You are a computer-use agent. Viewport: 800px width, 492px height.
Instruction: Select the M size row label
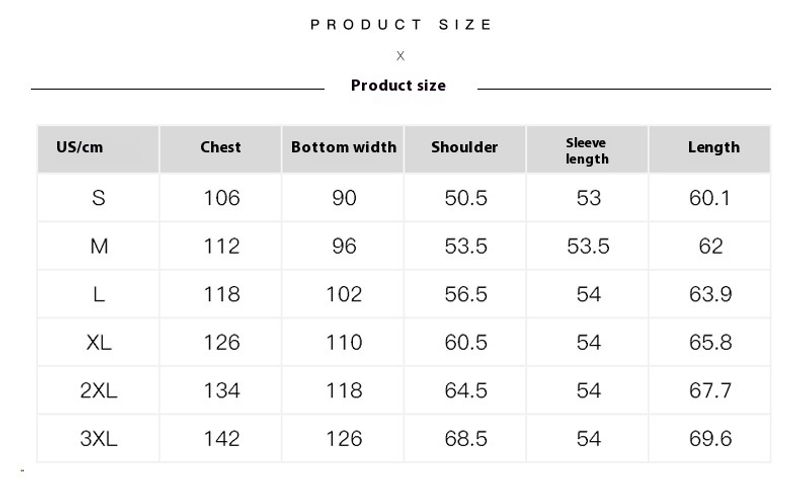click(98, 246)
